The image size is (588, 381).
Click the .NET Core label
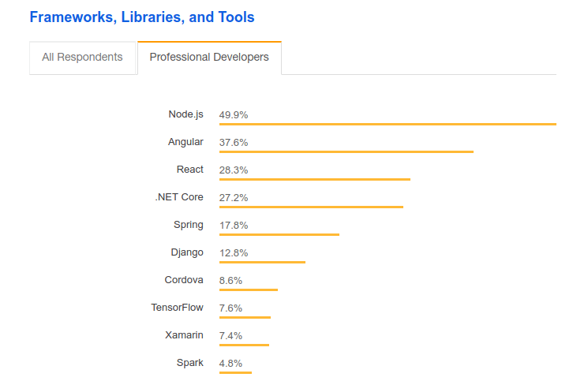pos(179,197)
